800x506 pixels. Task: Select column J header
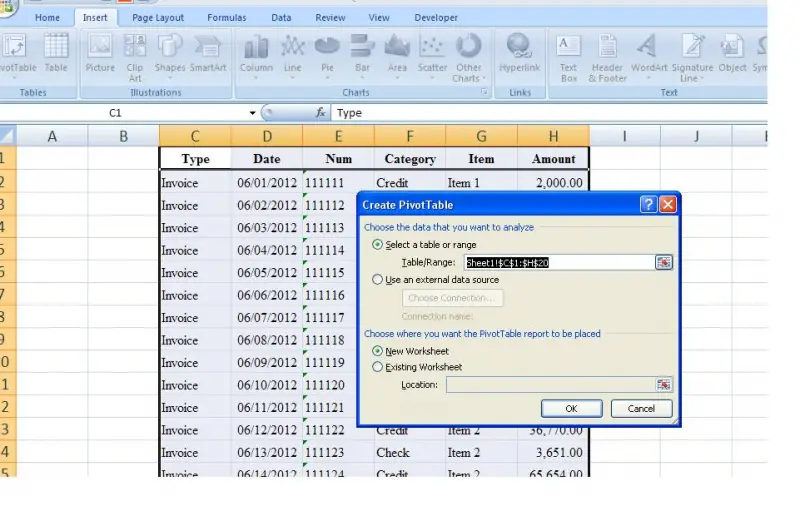(696, 136)
